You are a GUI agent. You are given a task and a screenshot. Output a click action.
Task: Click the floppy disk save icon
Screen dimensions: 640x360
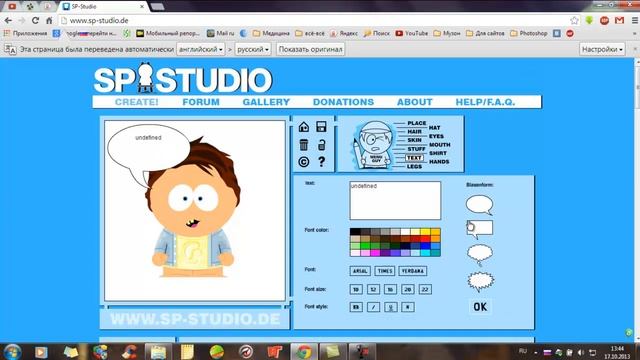pos(321,127)
